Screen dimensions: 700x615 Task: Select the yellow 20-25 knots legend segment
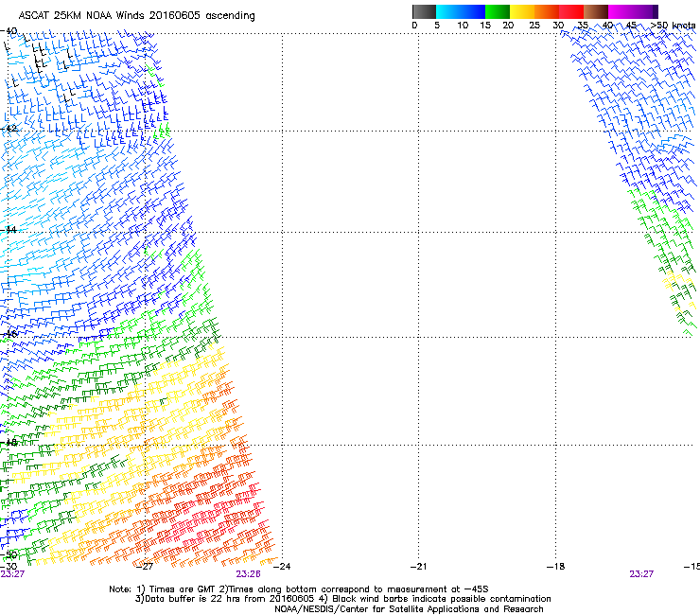pos(522,11)
